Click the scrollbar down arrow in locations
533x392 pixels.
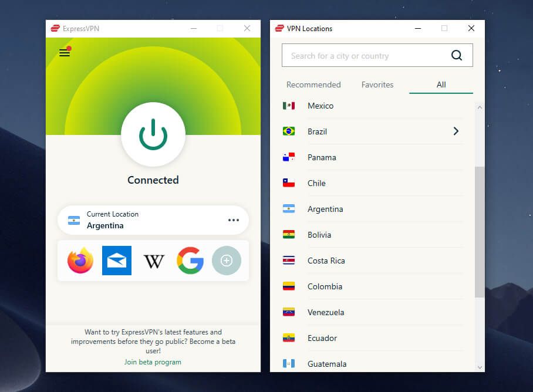click(x=480, y=367)
